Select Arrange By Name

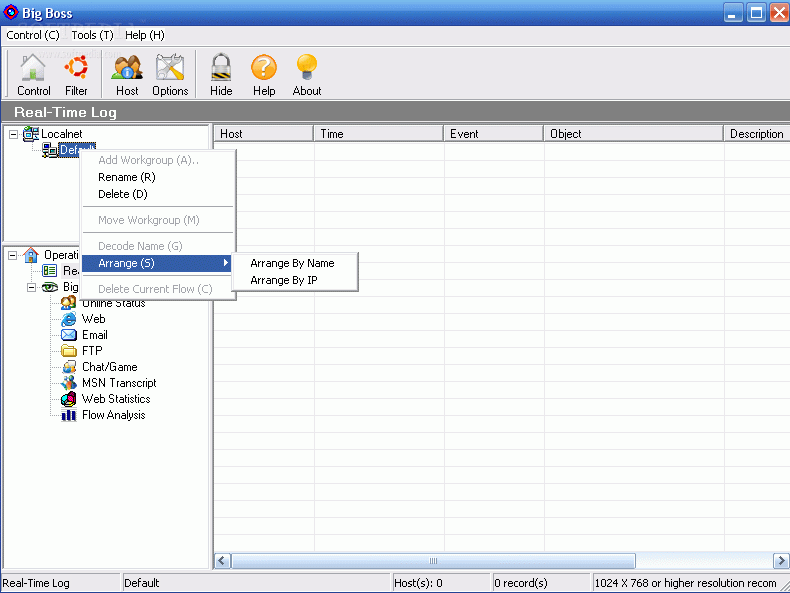295,263
